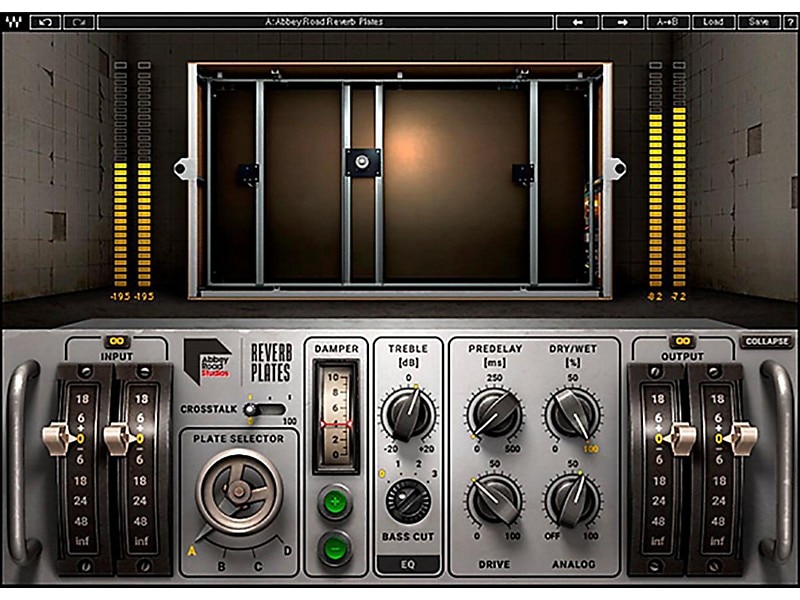Toggle output channel link
Viewport: 800px width, 600px height.
683,341
